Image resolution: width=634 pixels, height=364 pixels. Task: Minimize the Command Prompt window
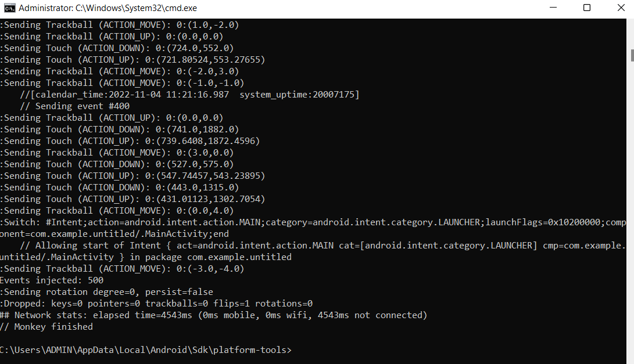[x=554, y=8]
